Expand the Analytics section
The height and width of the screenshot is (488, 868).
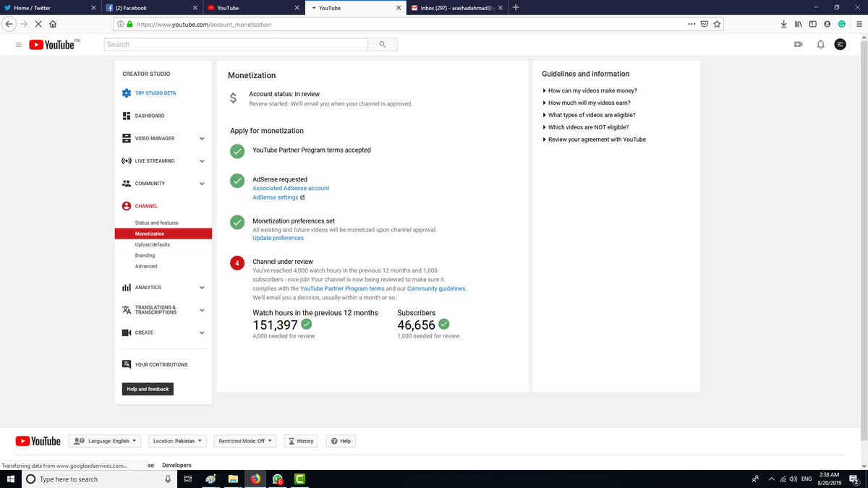202,288
